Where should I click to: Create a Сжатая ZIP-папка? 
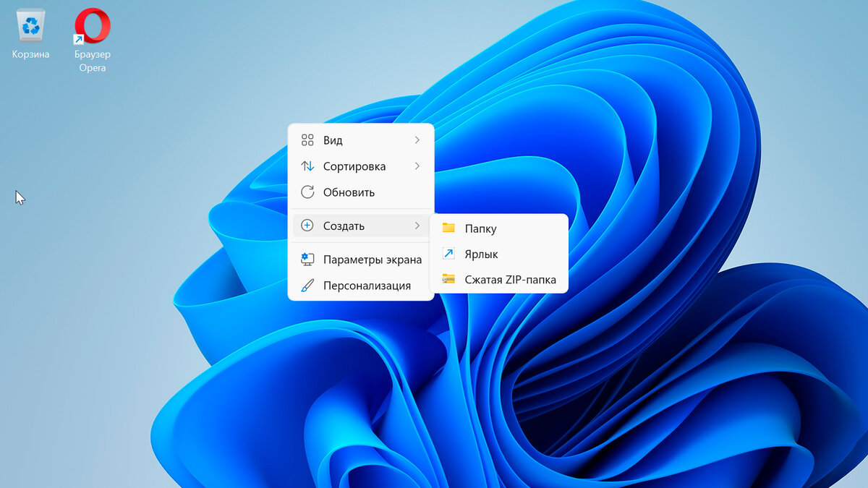click(x=499, y=279)
